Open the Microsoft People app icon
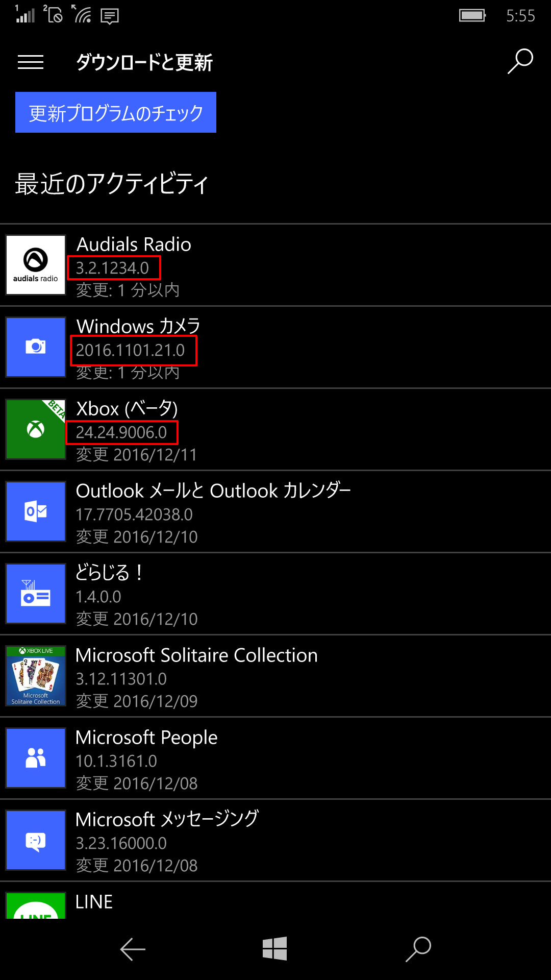 36,758
